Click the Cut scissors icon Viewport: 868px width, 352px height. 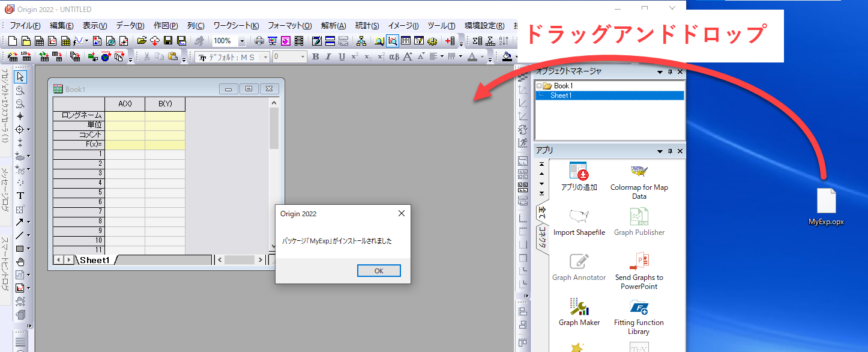[x=146, y=56]
